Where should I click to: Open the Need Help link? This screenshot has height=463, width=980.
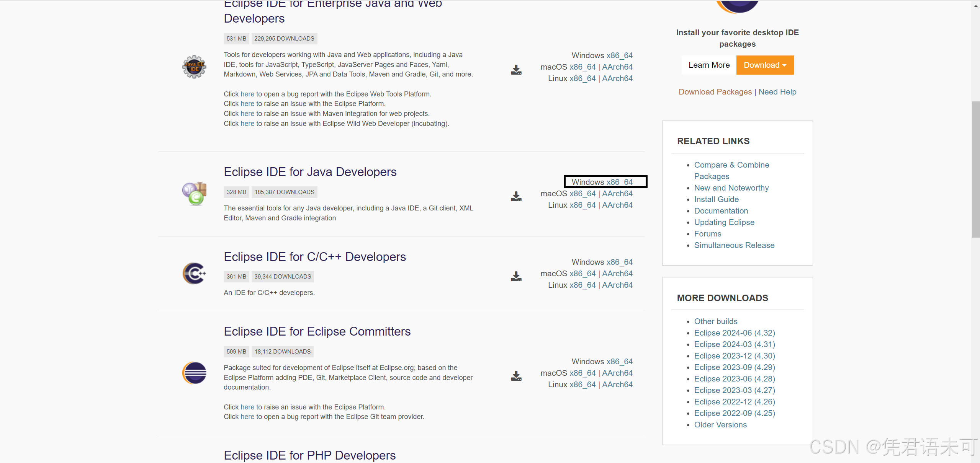point(777,92)
